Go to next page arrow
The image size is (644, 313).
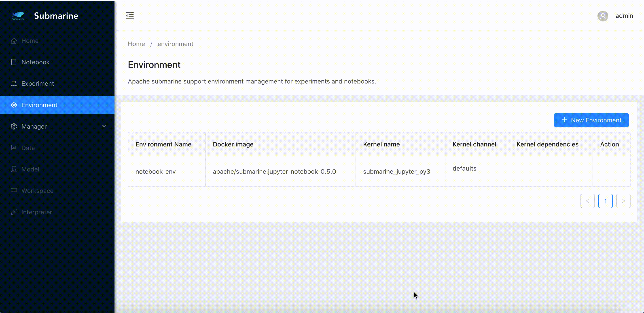[x=623, y=201]
